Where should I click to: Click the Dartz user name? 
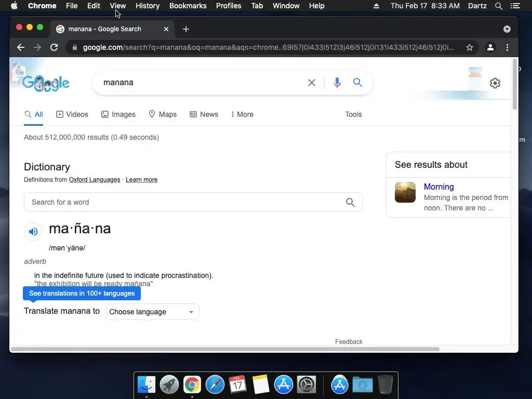(477, 6)
